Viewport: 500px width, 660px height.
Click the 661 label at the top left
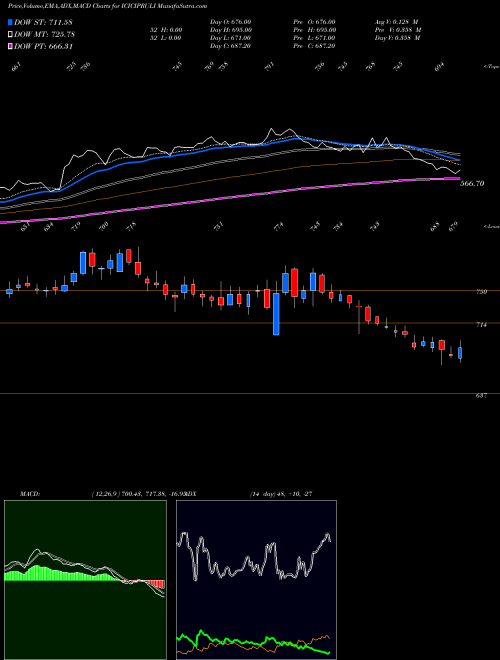pos(16,66)
